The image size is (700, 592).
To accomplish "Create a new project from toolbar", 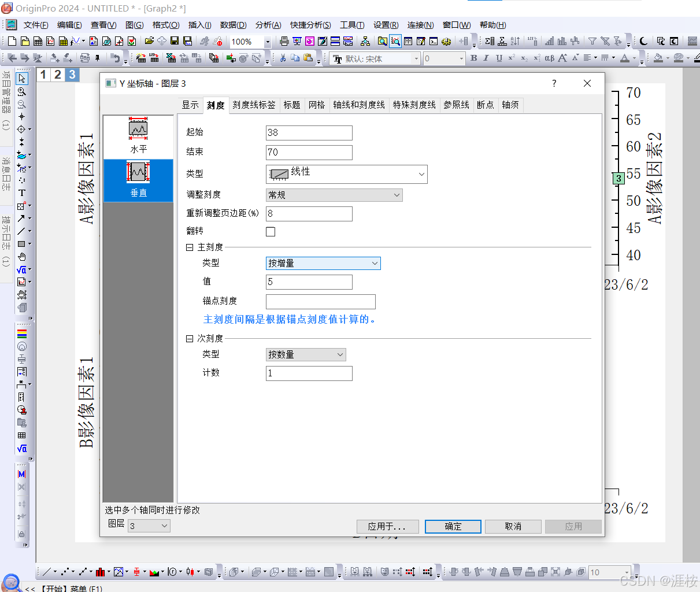I will (x=12, y=41).
